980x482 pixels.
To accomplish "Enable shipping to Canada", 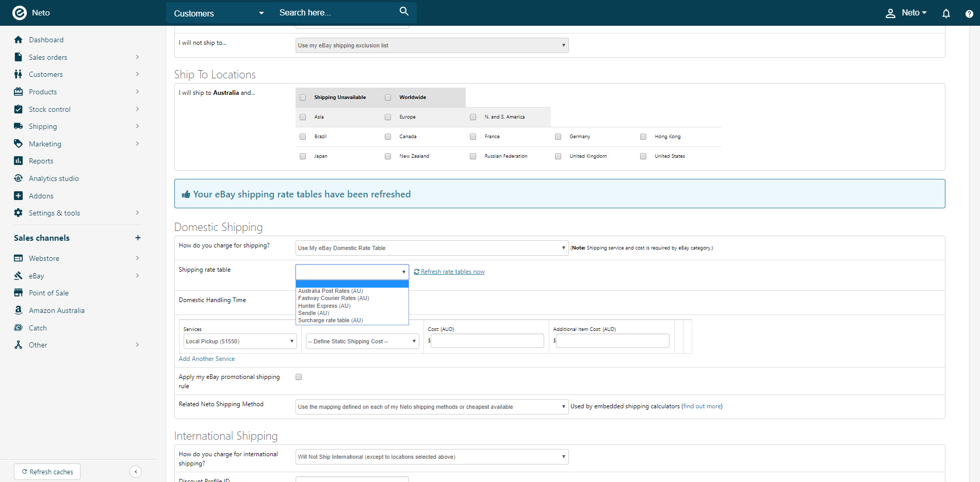I will coord(388,137).
